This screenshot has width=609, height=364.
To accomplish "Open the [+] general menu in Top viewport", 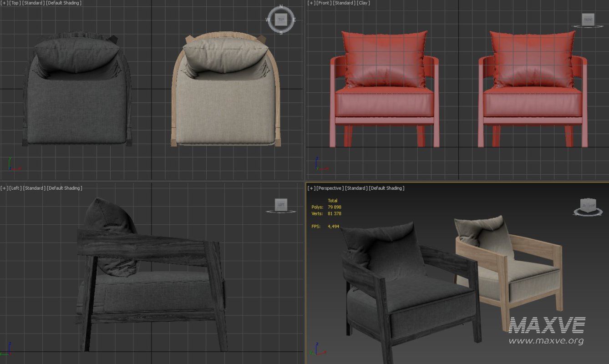I will tap(4, 3).
